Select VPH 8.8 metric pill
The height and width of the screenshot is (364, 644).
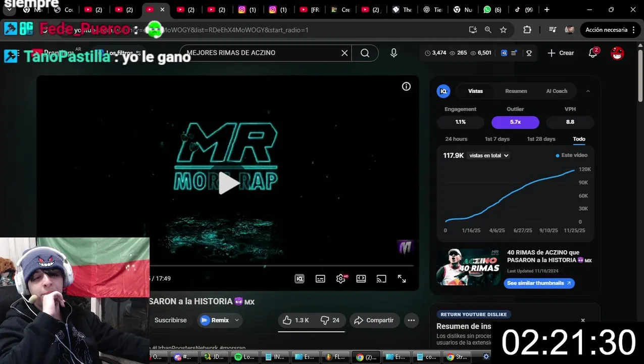pyautogui.click(x=570, y=122)
